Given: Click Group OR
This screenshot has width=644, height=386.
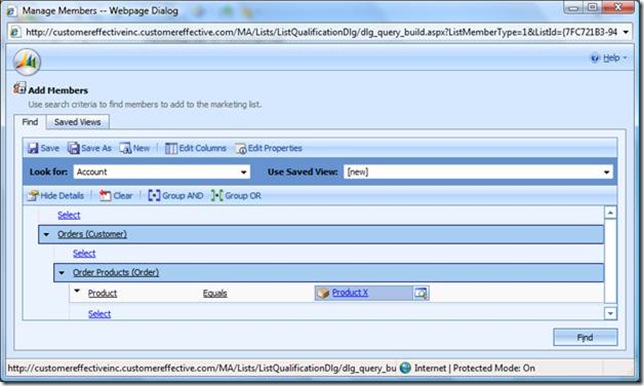Looking at the screenshot, I should 237,195.
